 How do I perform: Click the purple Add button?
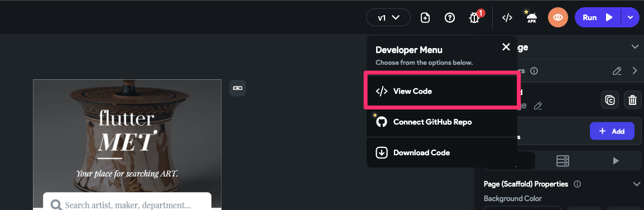pos(612,131)
